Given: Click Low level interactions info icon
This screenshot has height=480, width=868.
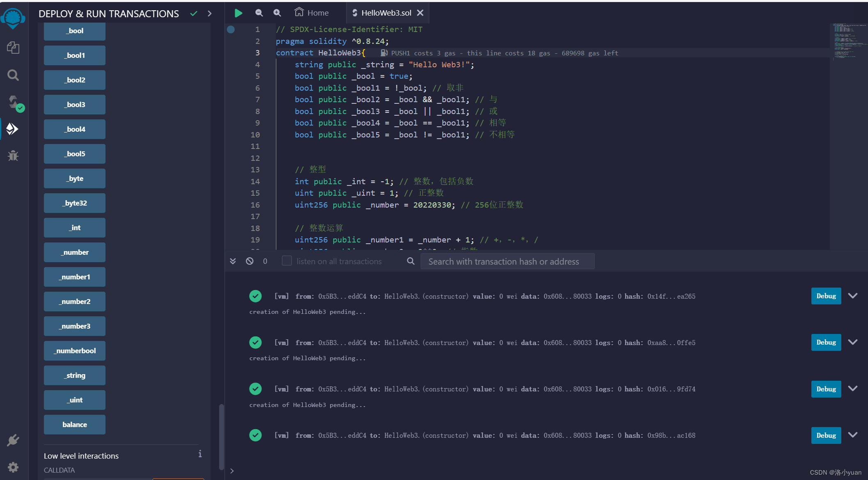Looking at the screenshot, I should click(200, 453).
